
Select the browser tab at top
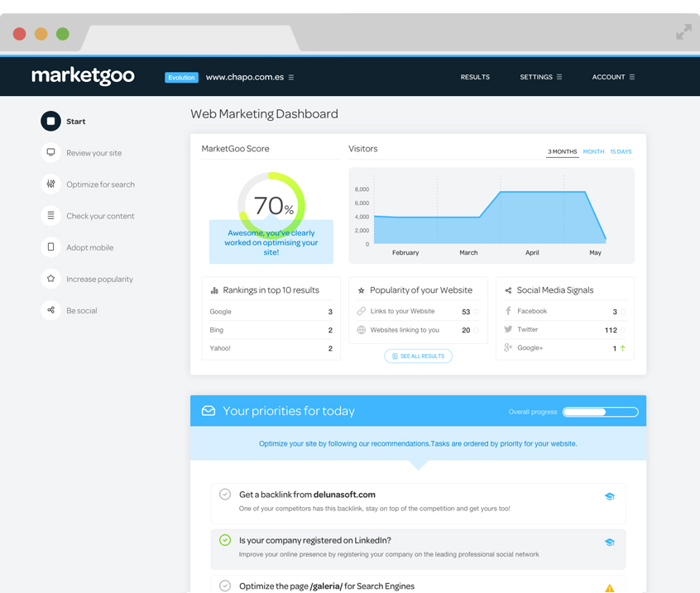(190, 38)
